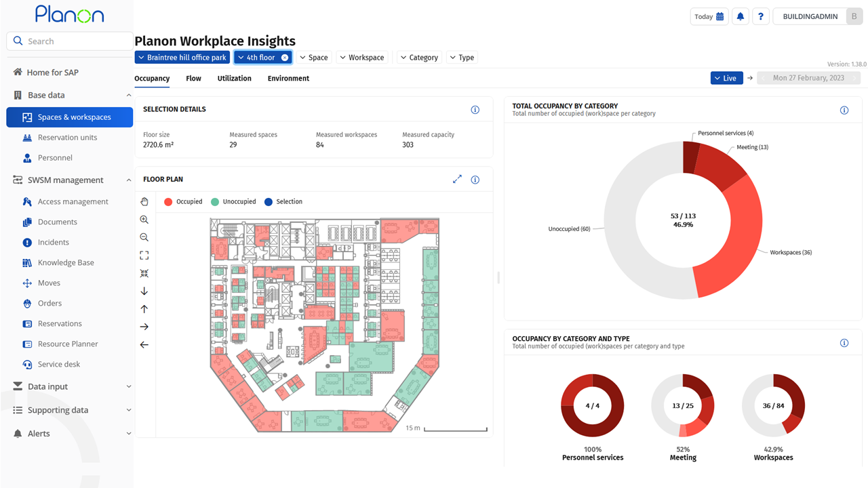
Task: Open the notifications bell
Action: pos(741,16)
